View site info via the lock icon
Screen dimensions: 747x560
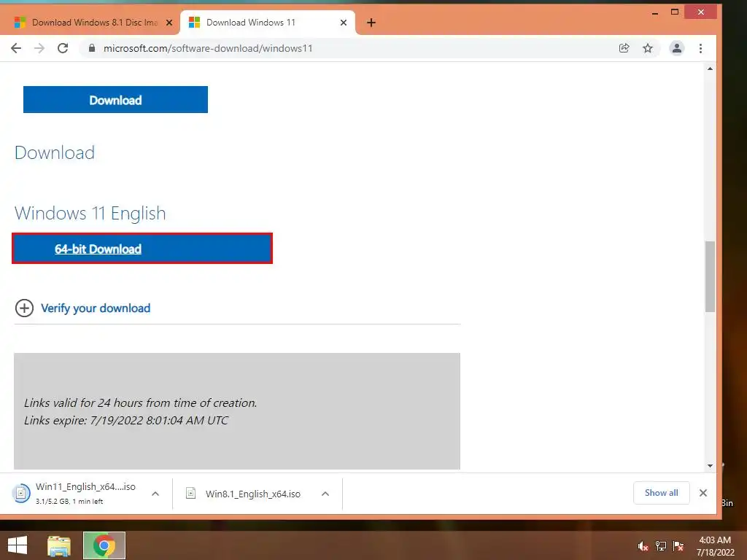(x=92, y=48)
